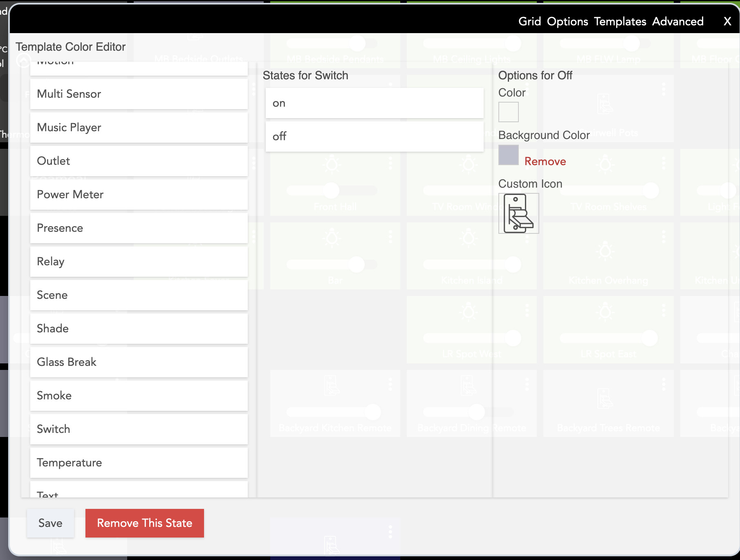The height and width of the screenshot is (560, 740).
Task: Select the Glass Break template
Action: click(139, 362)
